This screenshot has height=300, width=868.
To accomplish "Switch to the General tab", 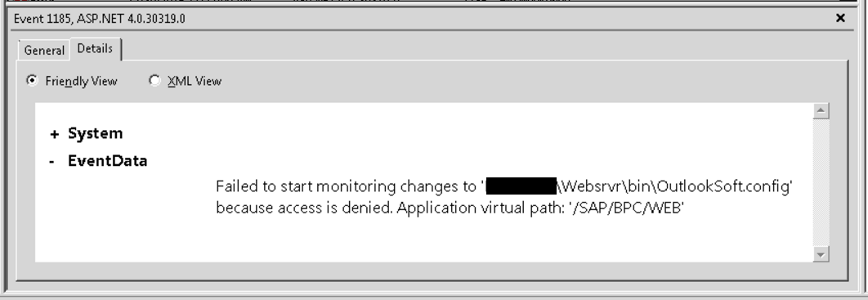I will [44, 50].
